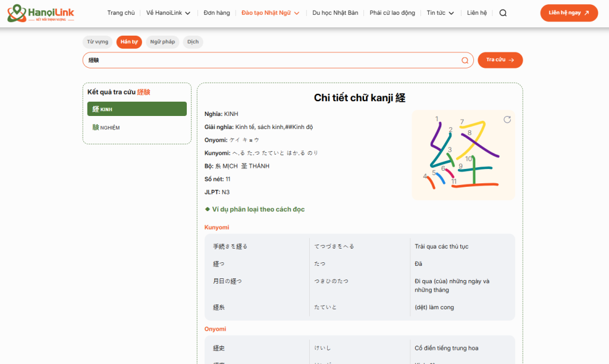Image resolution: width=609 pixels, height=364 pixels.
Task: Click the meaning Trải qua các thủ tục
Action: tap(442, 246)
